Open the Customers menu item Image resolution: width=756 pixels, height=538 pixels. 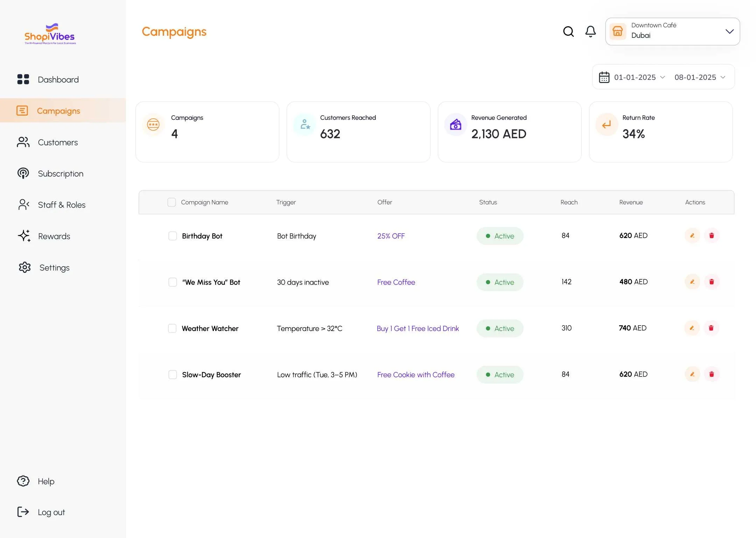[x=58, y=142]
